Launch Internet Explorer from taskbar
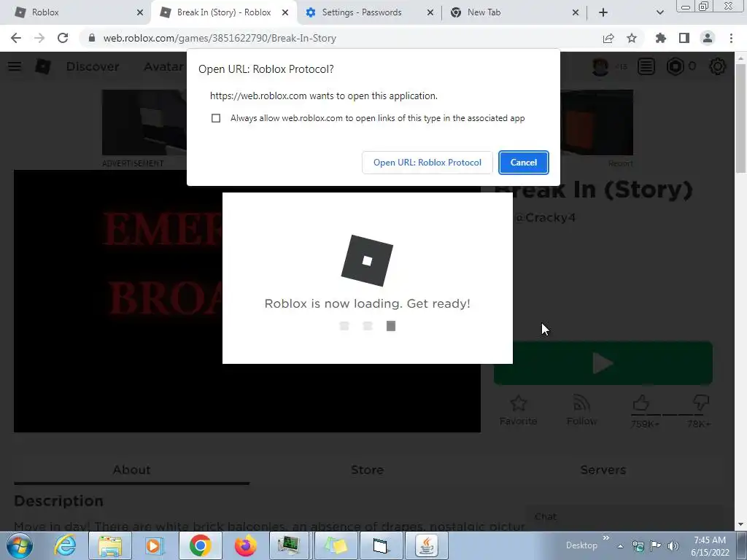Viewport: 747px width, 560px height. pyautogui.click(x=65, y=545)
